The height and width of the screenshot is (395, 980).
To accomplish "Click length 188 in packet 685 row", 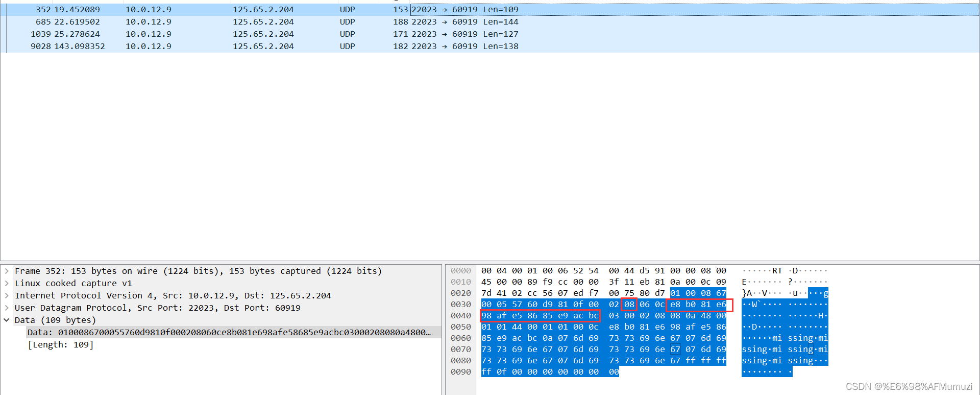I will coord(401,22).
